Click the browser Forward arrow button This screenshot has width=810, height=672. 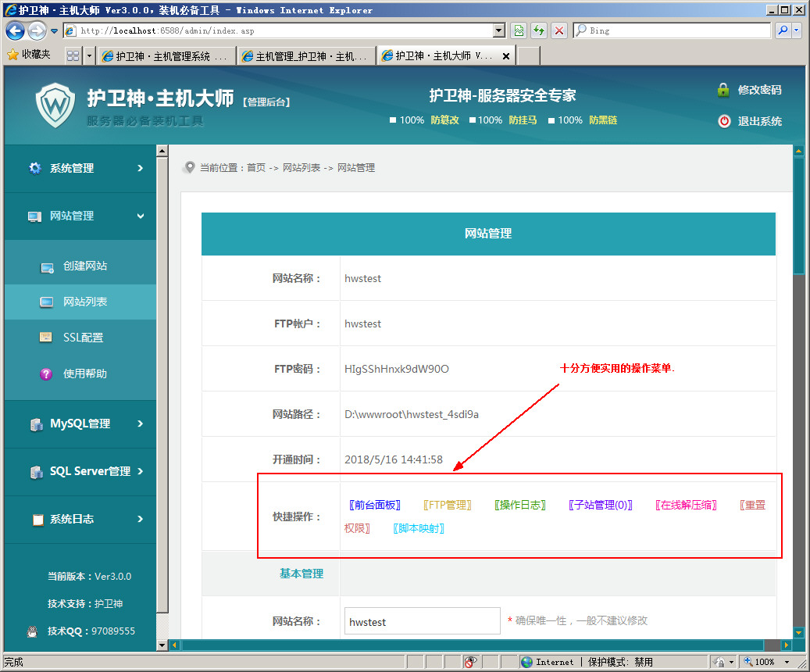pos(37,30)
